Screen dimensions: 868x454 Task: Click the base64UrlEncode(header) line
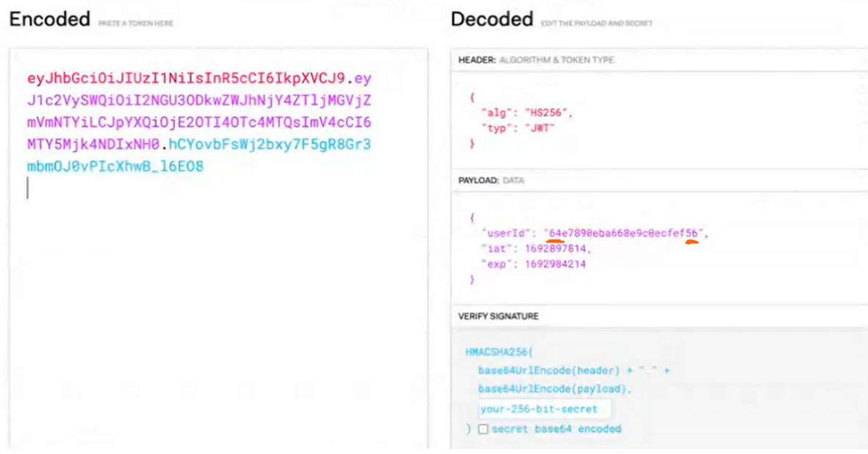(573, 370)
